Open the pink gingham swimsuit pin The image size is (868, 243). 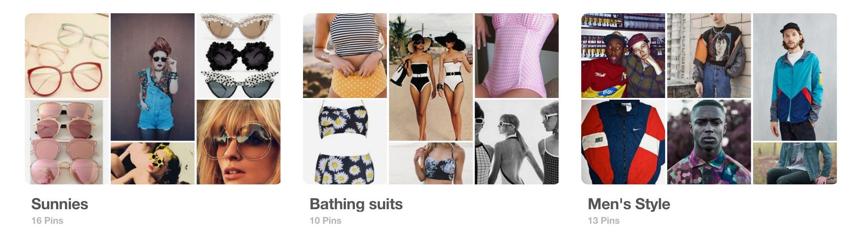point(517,56)
